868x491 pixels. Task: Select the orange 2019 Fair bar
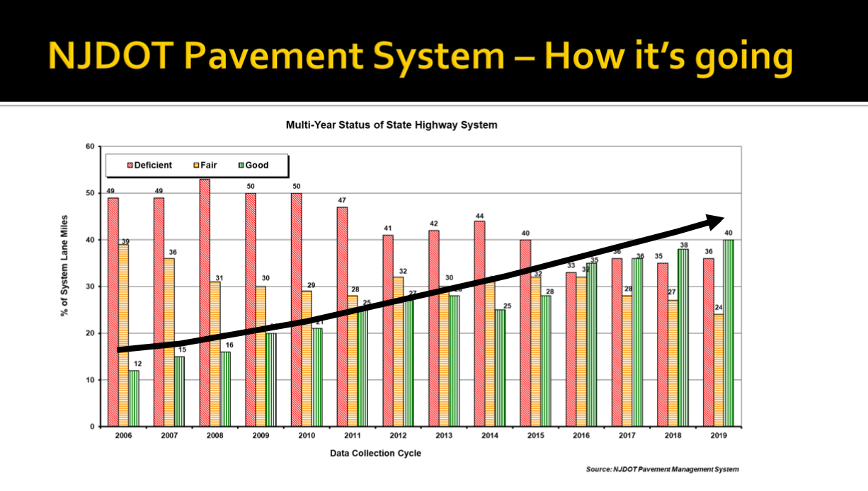(x=717, y=371)
